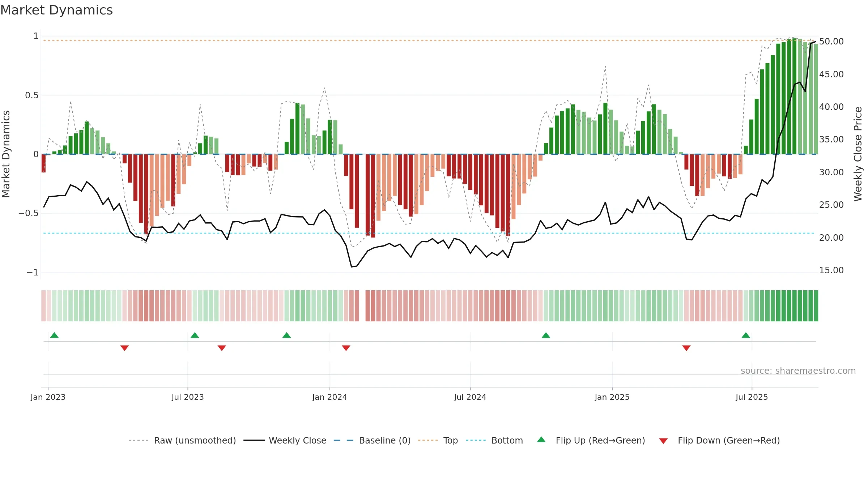
Task: Click the Jan 2025 axis label
Action: [612, 397]
